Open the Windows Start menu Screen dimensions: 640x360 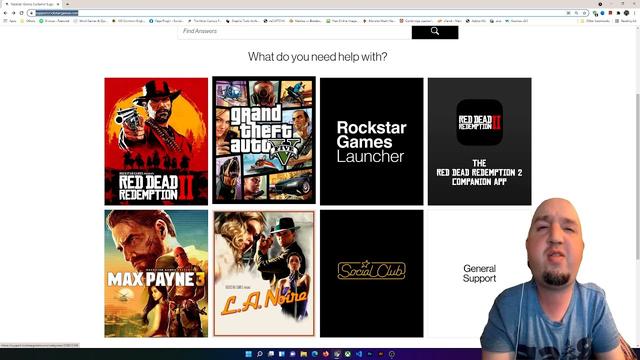click(x=248, y=354)
